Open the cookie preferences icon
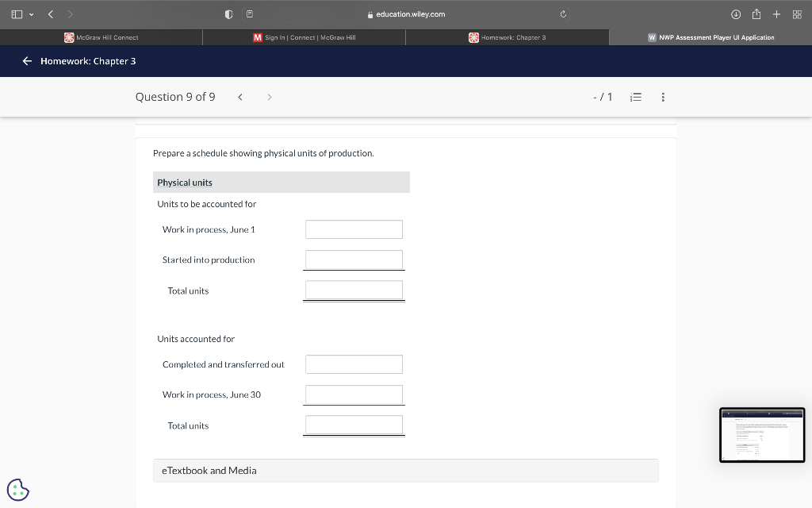This screenshot has width=812, height=508. coord(18,490)
